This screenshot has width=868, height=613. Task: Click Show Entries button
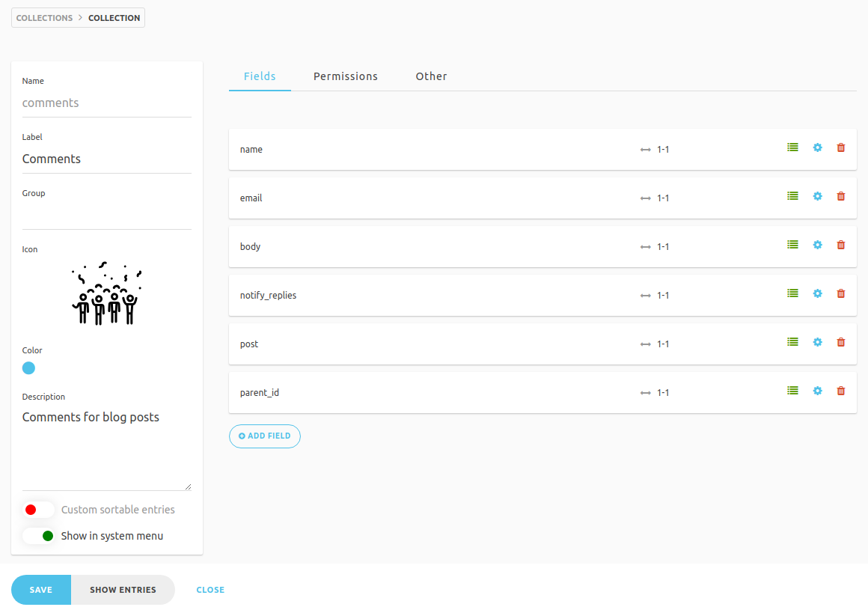point(123,590)
